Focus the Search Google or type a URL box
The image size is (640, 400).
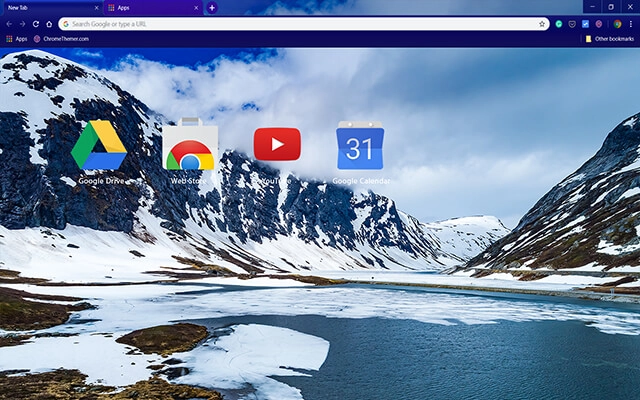pyautogui.click(x=303, y=24)
